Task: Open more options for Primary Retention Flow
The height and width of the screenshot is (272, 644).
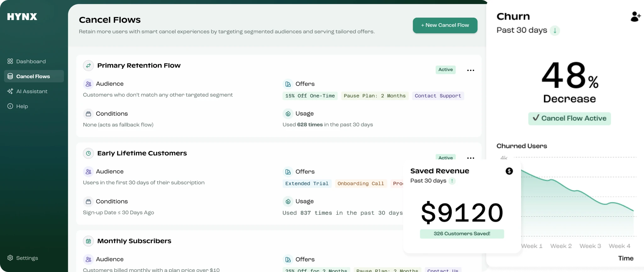Action: 470,70
